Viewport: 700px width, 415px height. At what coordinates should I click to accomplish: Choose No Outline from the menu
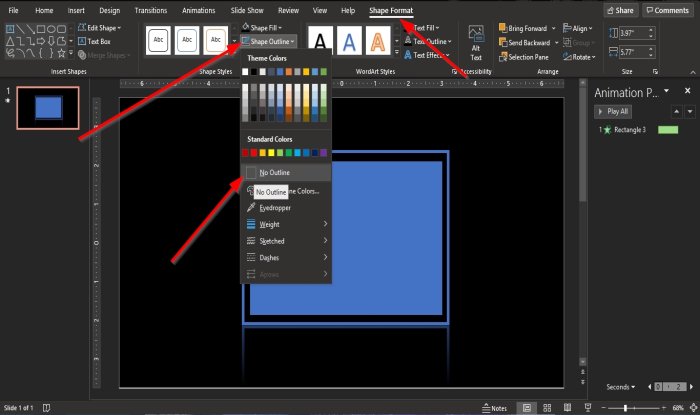pos(274,173)
